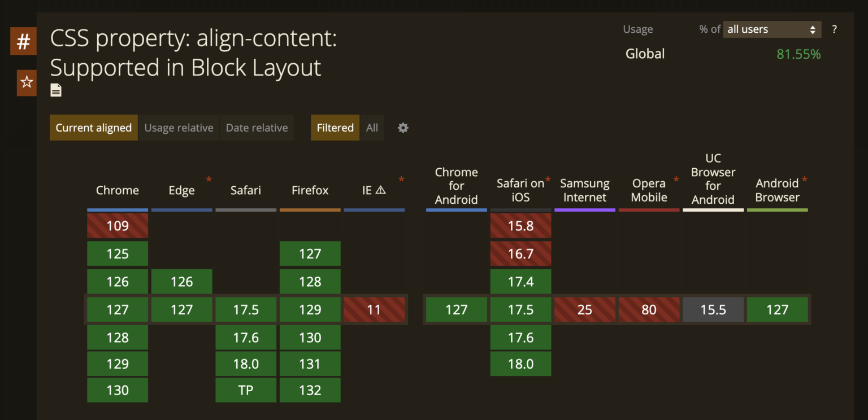Select the All browsers filter

coord(372,128)
